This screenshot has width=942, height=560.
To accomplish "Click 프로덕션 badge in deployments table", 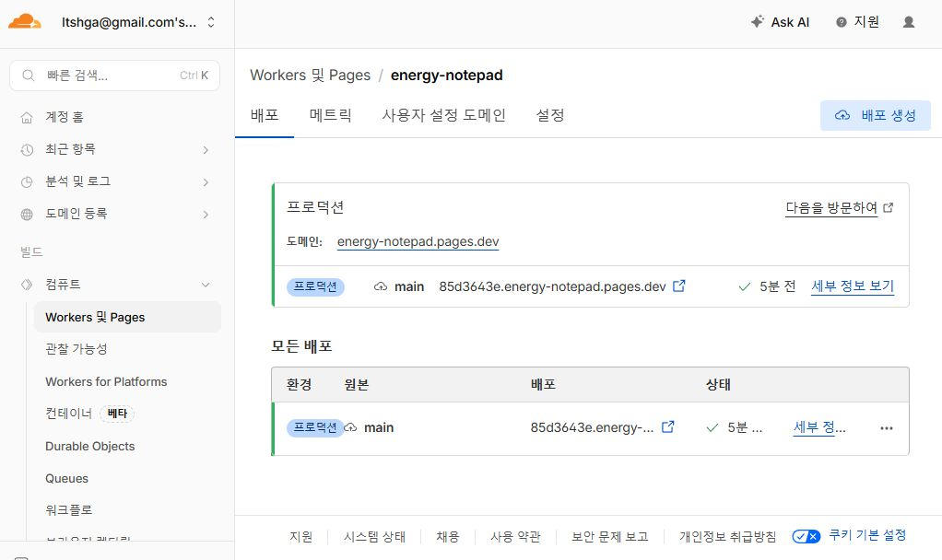I will (x=315, y=428).
